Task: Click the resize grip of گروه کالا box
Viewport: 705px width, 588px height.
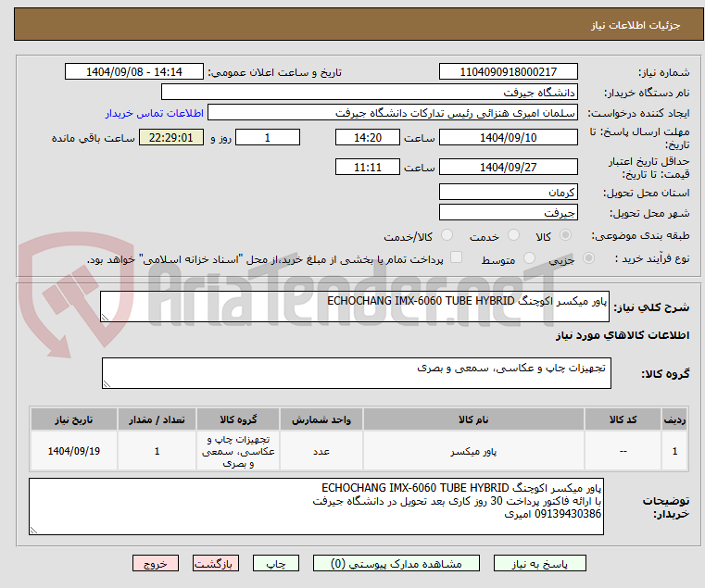Action: [107, 384]
